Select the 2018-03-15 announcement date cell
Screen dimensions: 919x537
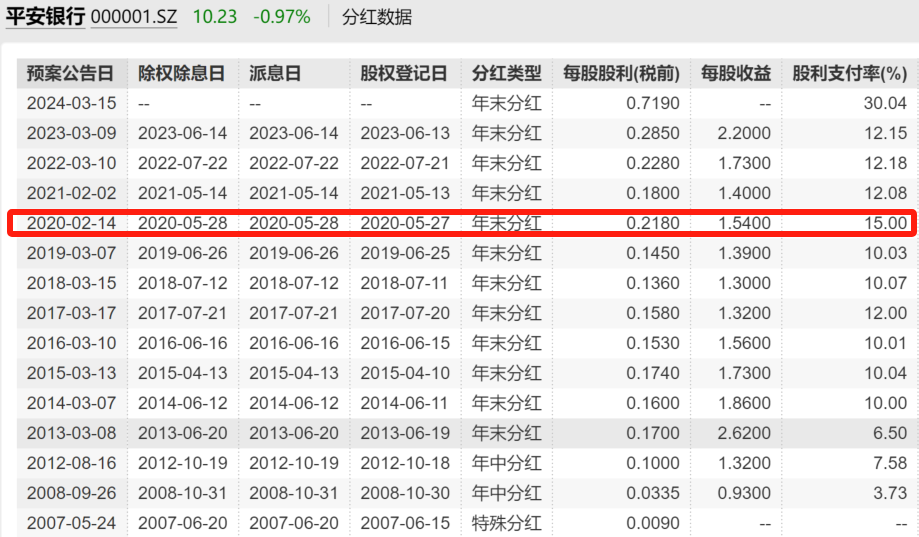72,283
